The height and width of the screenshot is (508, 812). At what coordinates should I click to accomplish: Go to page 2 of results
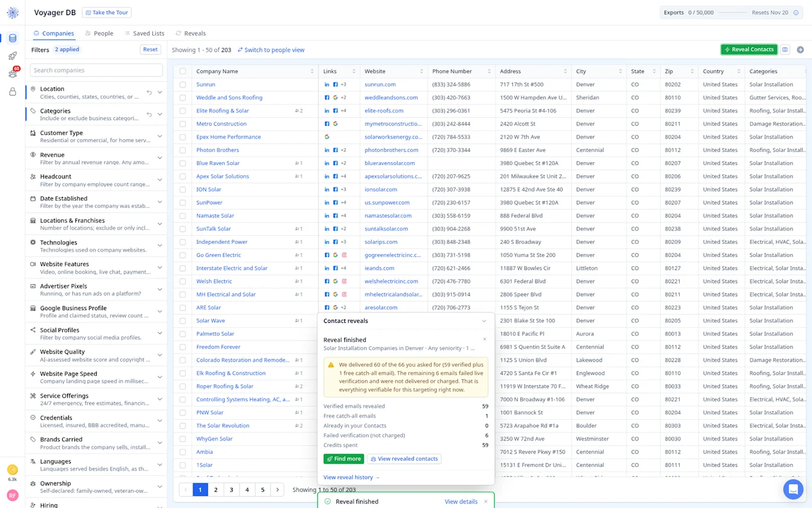pos(216,490)
